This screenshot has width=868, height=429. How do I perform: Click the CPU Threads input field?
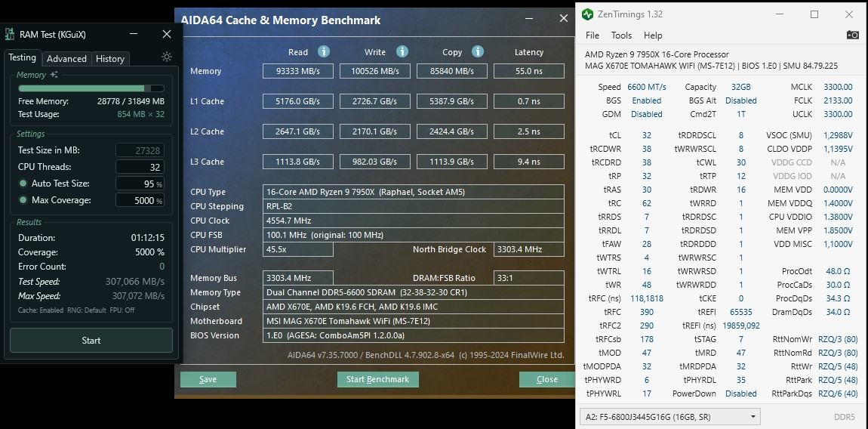point(140,167)
